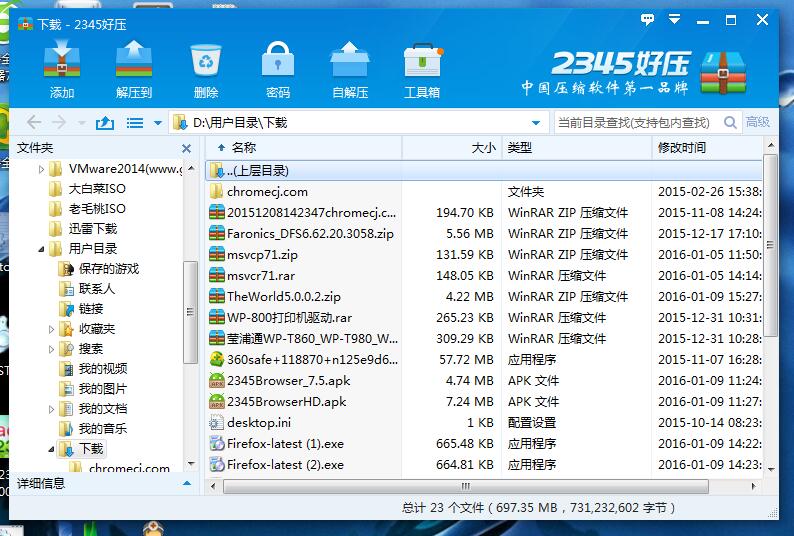Click the file list scroll-up arrow
The image size is (794, 536).
click(x=771, y=146)
